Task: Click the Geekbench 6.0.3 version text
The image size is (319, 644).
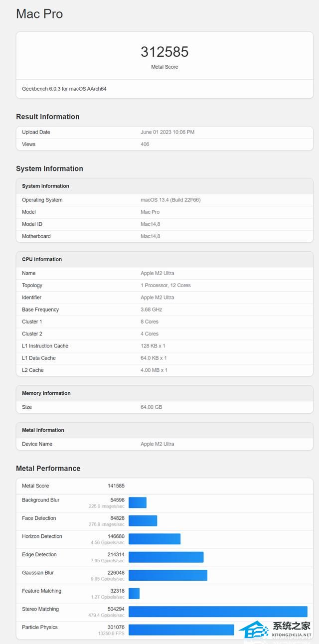Action: [x=64, y=89]
